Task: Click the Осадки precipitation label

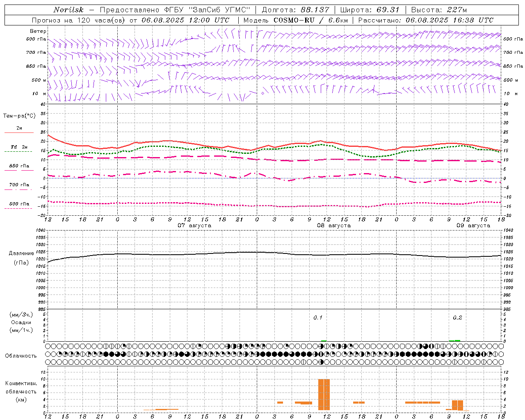Action: click(21, 322)
